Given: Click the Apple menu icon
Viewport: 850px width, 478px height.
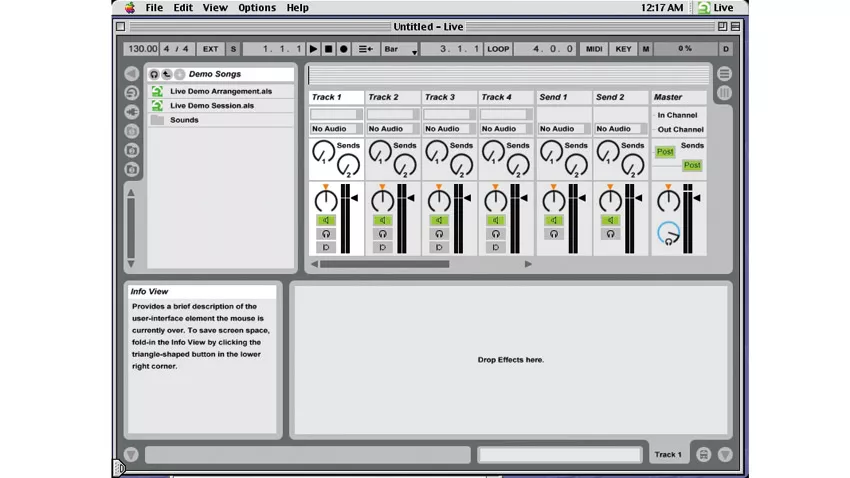Looking at the screenshot, I should point(130,8).
